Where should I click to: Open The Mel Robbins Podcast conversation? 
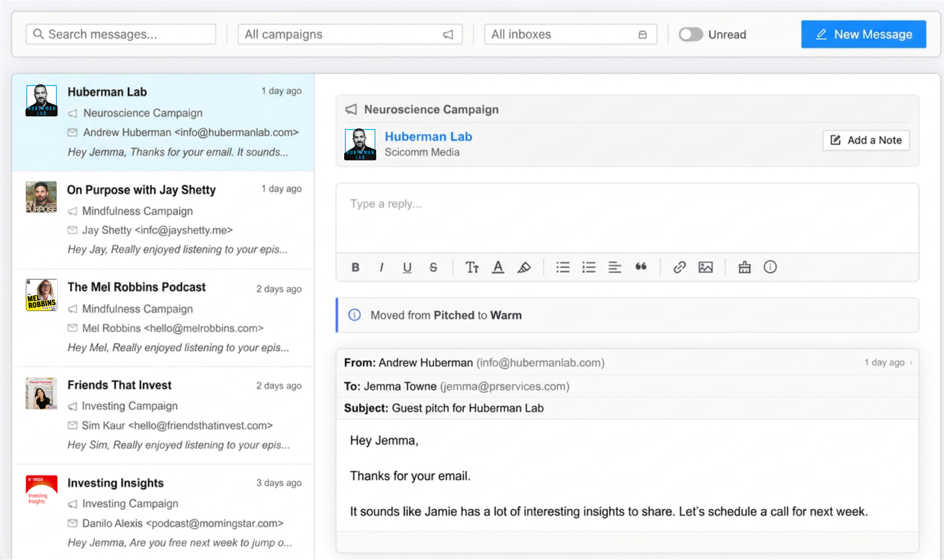(x=163, y=318)
